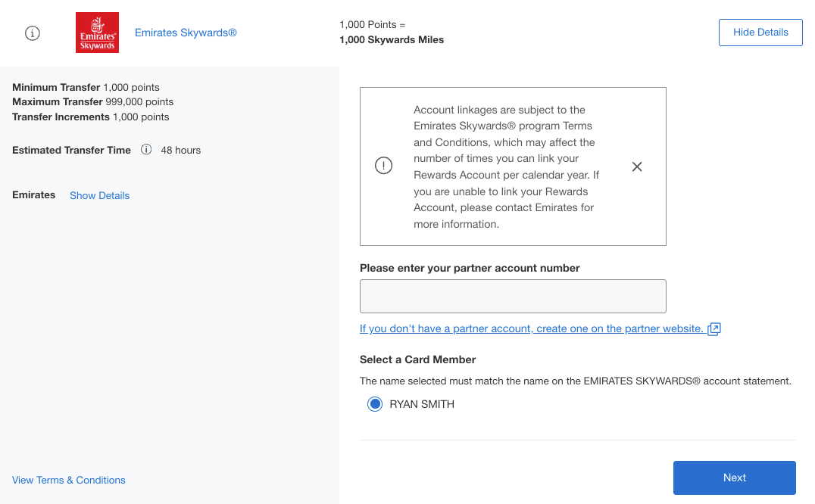Click '1,000 Skywards Miles' text
Image resolution: width=815 pixels, height=504 pixels.
pos(392,40)
